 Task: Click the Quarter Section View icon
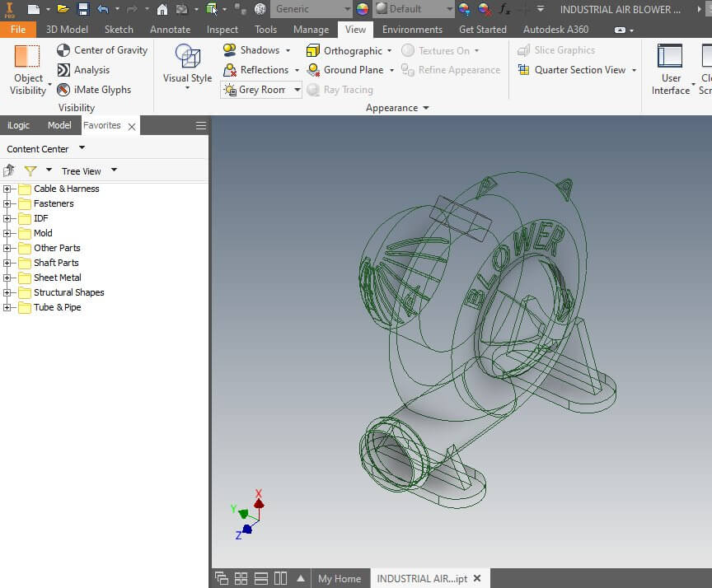(523, 70)
